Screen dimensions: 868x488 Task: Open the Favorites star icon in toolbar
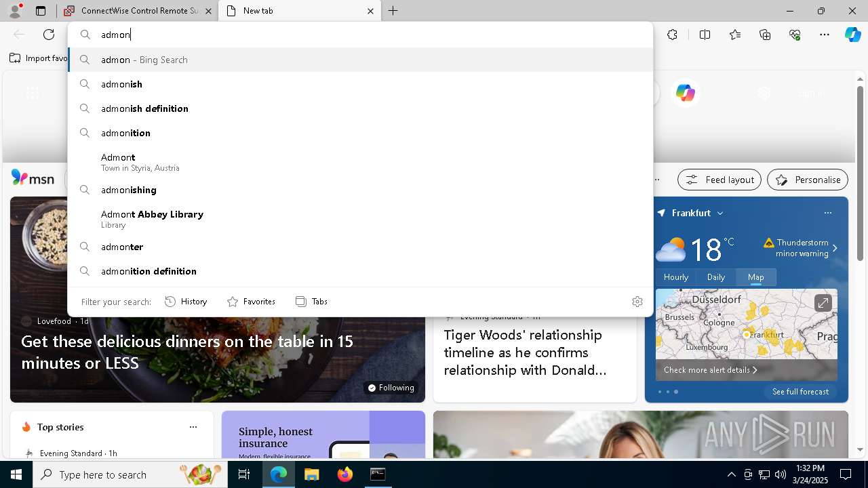pyautogui.click(x=735, y=35)
